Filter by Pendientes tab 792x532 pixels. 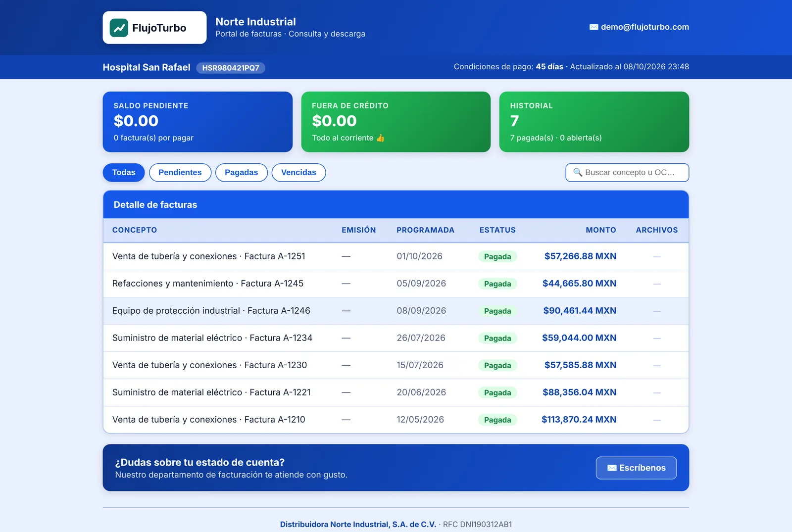point(180,173)
